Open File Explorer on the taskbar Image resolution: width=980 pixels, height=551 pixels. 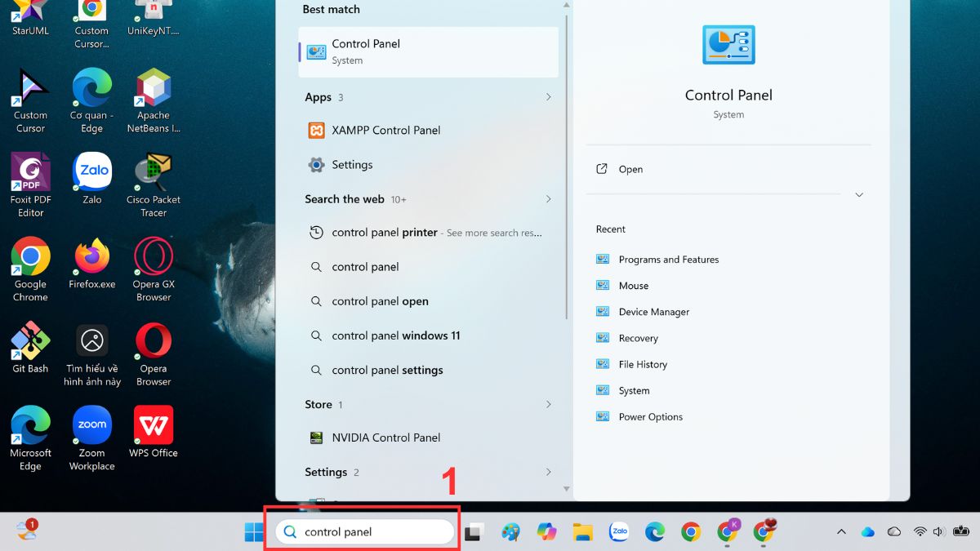click(582, 532)
